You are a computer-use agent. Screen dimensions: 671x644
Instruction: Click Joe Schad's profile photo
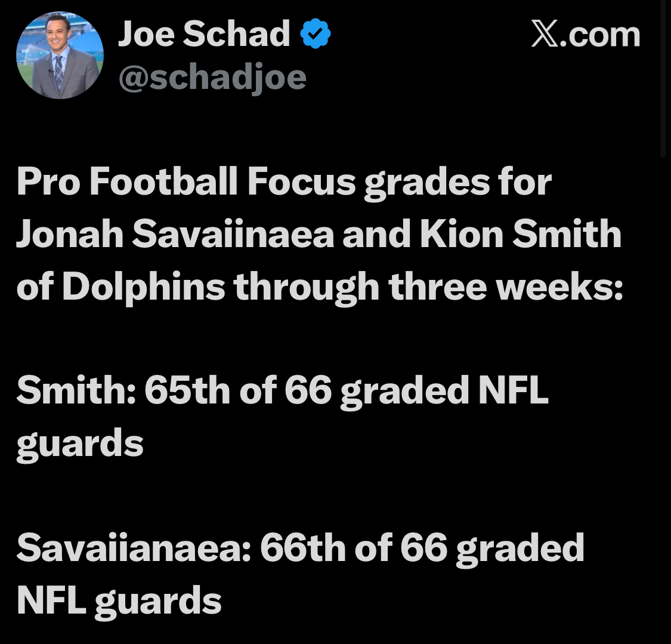coord(60,55)
